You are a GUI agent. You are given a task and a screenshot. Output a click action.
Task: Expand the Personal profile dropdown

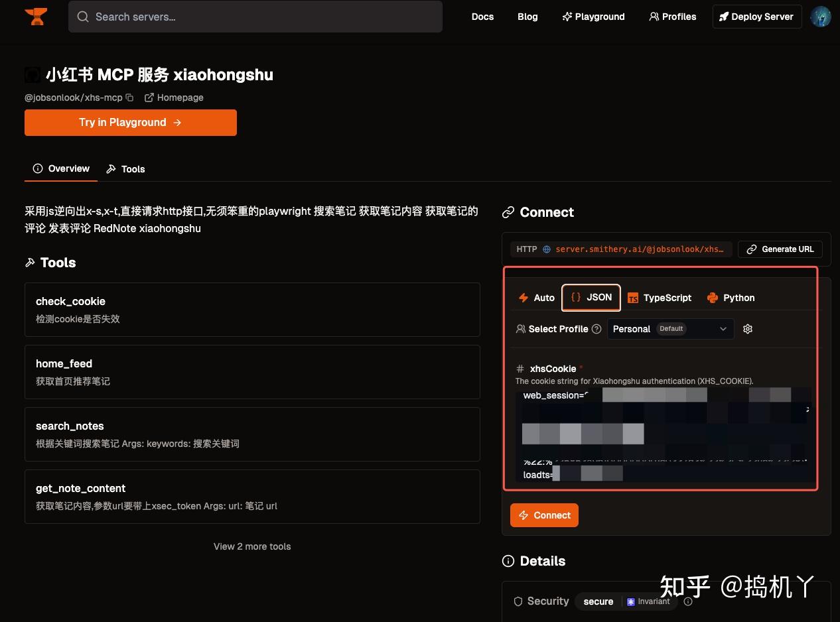(671, 329)
